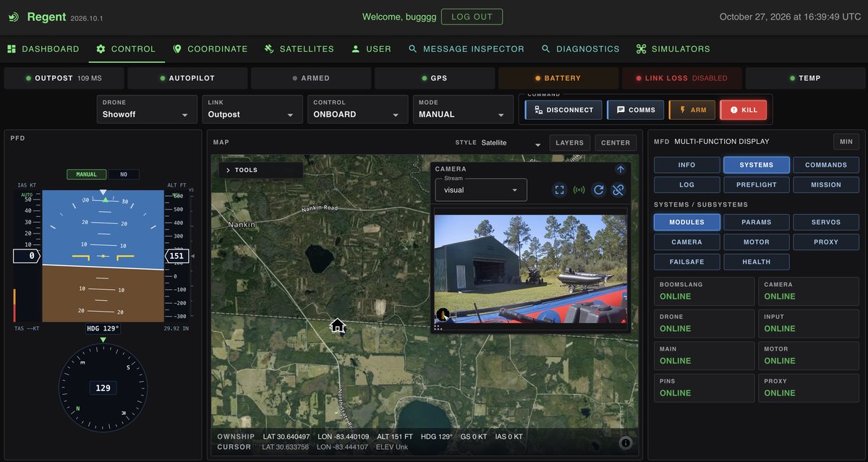Click the Regent logo icon
This screenshot has height=462, width=868.
tap(13, 17)
